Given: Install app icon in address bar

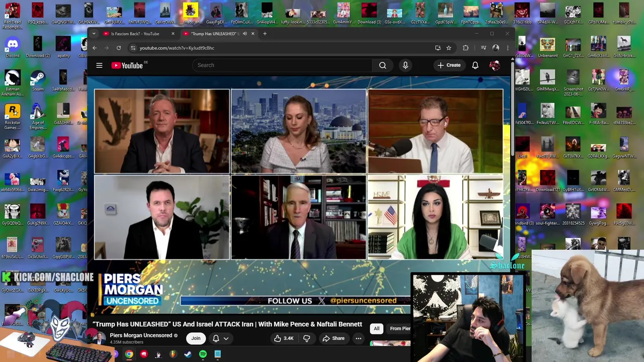Looking at the screenshot, I should (x=438, y=48).
